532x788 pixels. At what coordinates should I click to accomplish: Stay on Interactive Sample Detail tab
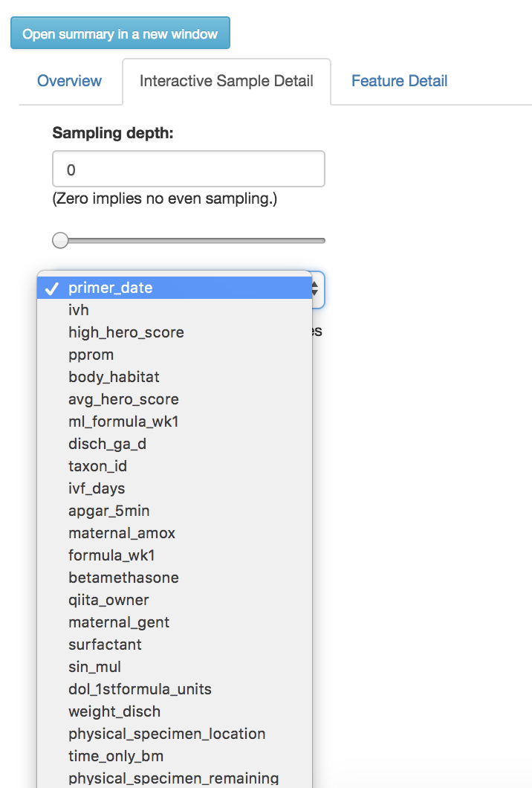pyautogui.click(x=227, y=81)
